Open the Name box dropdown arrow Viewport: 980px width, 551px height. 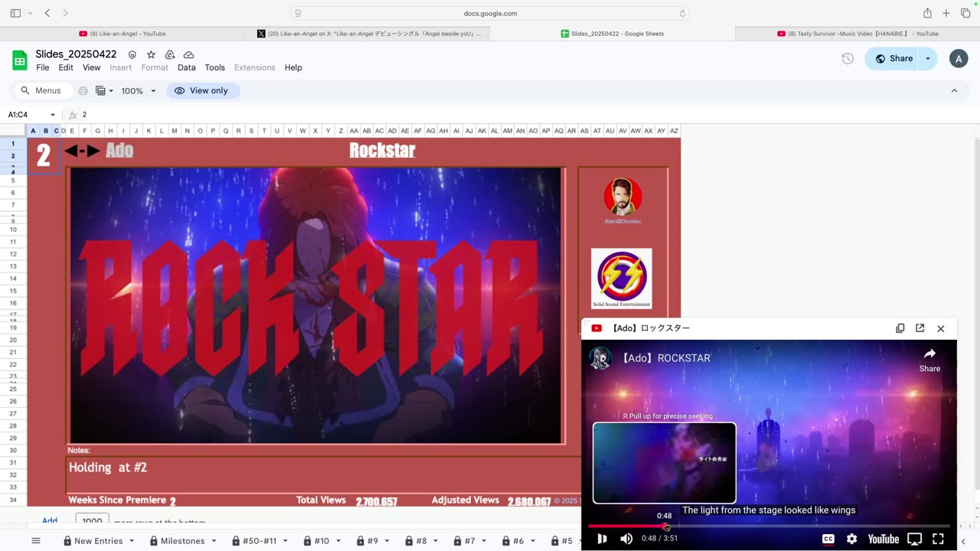[x=52, y=115]
